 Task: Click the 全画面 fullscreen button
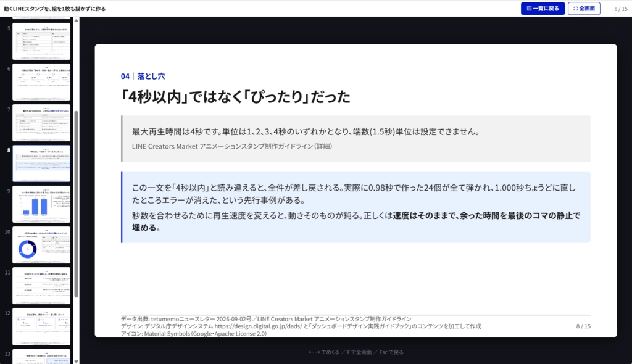(x=584, y=9)
